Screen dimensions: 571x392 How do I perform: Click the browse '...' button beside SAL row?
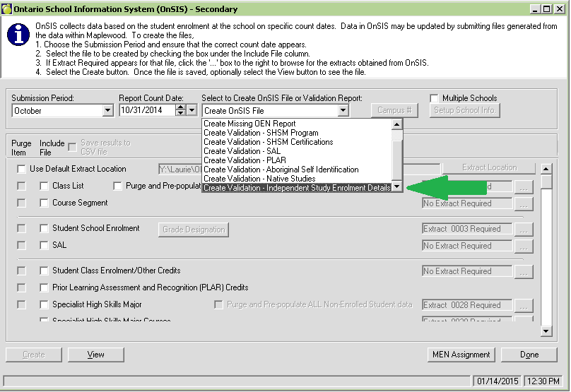pos(523,247)
